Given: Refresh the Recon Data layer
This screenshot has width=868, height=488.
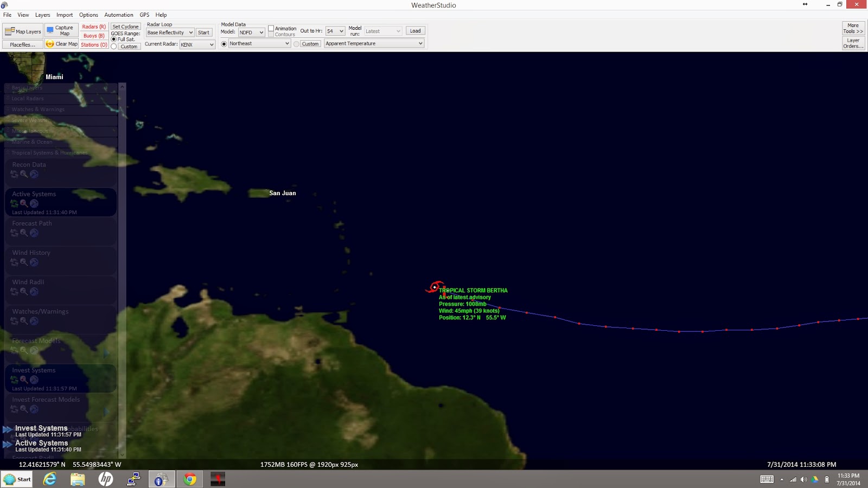Looking at the screenshot, I should 14,174.
